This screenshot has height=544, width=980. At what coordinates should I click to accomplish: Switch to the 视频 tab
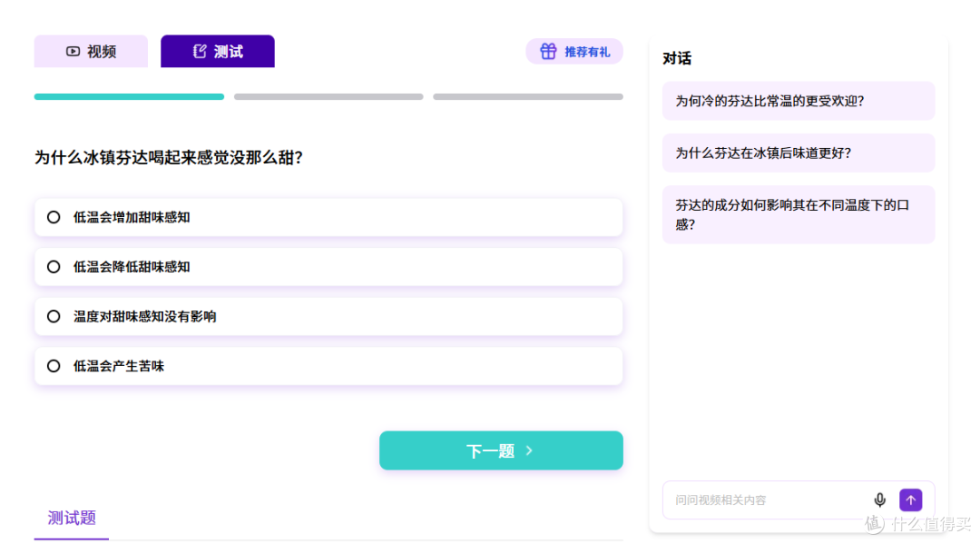click(x=91, y=51)
